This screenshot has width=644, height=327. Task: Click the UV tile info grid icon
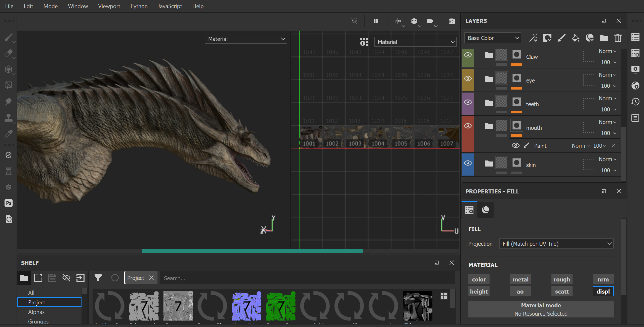point(364,42)
